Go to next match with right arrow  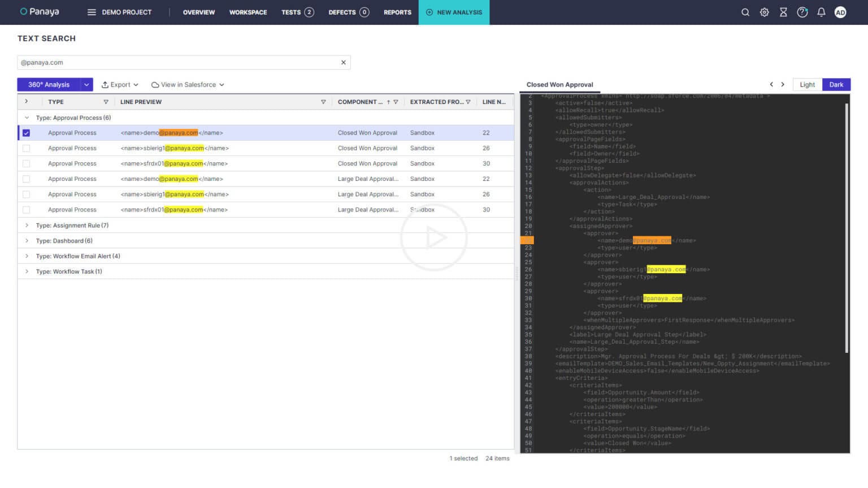click(783, 84)
